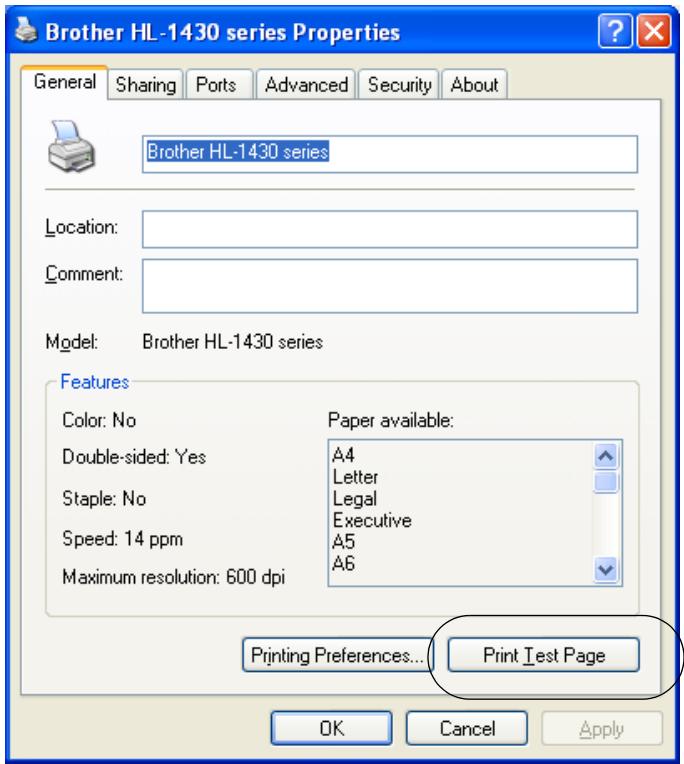Viewport: 684px width, 764px height.
Task: Click the paper list scrollbar thumb
Action: [x=606, y=481]
